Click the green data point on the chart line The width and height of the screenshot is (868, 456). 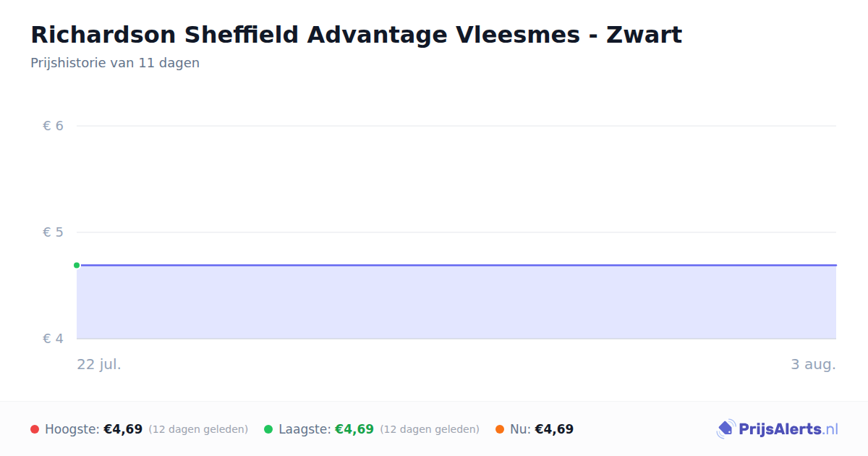[x=77, y=265]
